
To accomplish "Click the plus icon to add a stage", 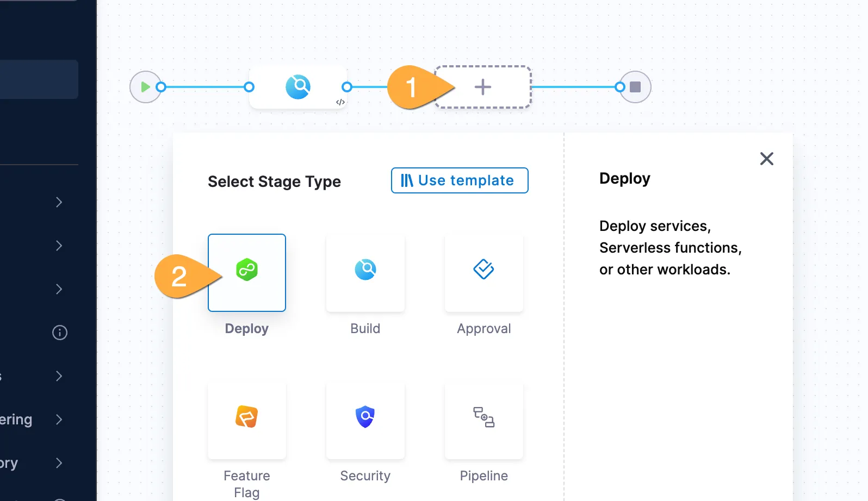I will pos(482,87).
